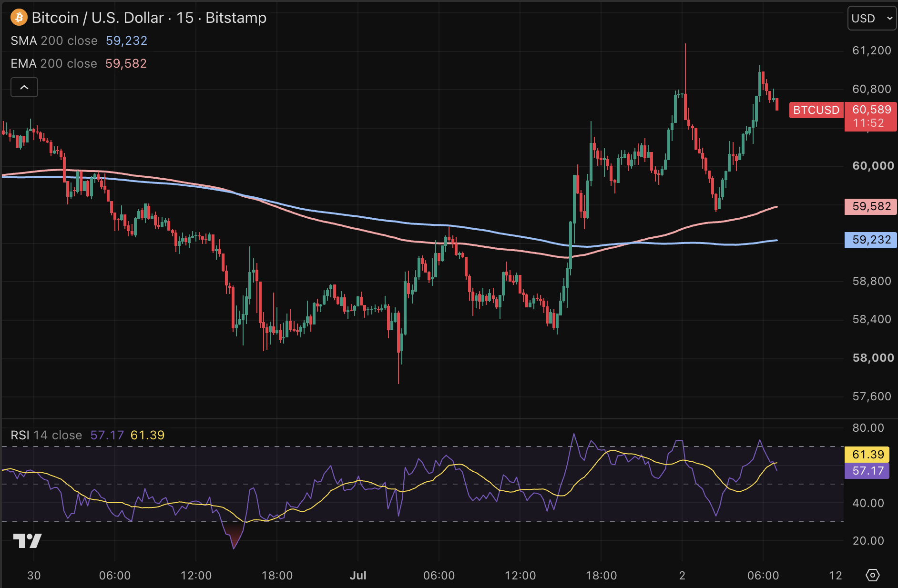Screen dimensions: 898x588
Task: Click the 61.39 RSI value tag
Action: [867, 455]
